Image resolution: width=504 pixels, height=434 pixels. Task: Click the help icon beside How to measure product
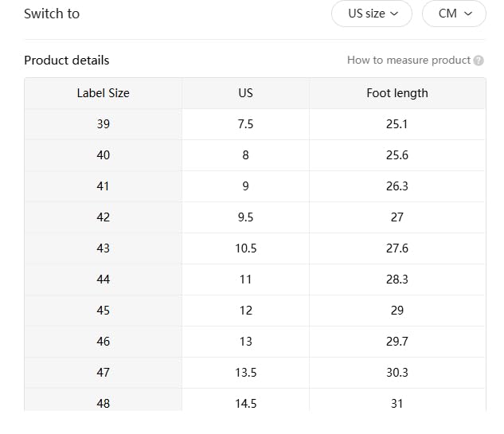tap(479, 61)
